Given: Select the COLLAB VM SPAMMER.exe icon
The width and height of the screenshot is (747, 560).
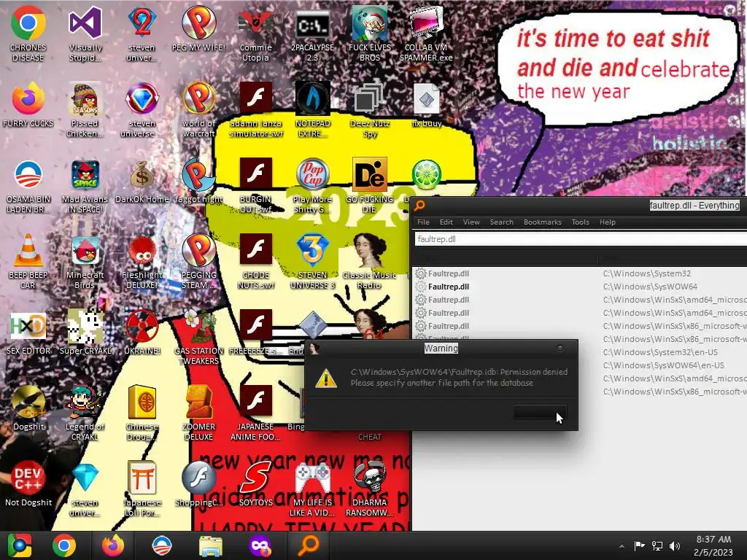Looking at the screenshot, I should (x=426, y=34).
